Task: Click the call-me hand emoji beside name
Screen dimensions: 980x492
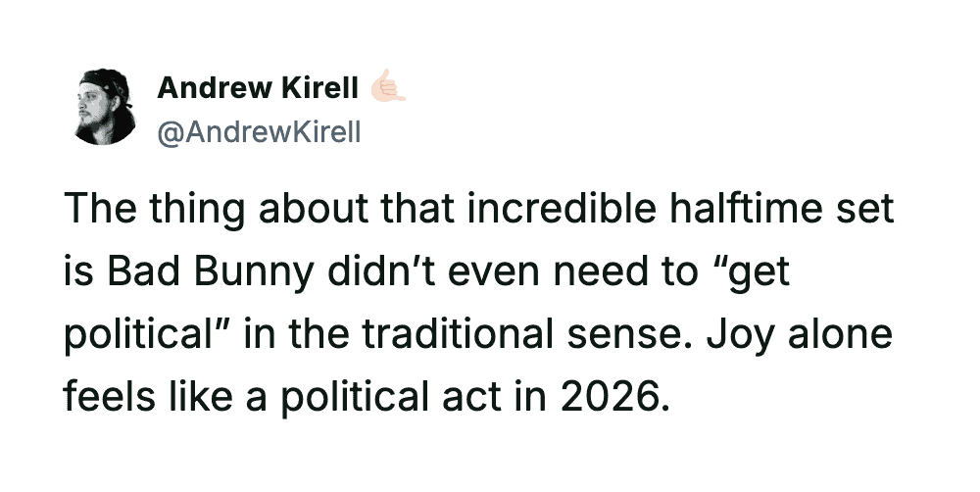Action: (387, 88)
